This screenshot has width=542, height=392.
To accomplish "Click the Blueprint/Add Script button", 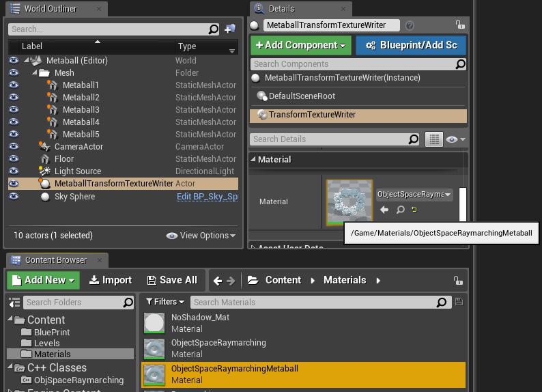I will click(x=411, y=45).
